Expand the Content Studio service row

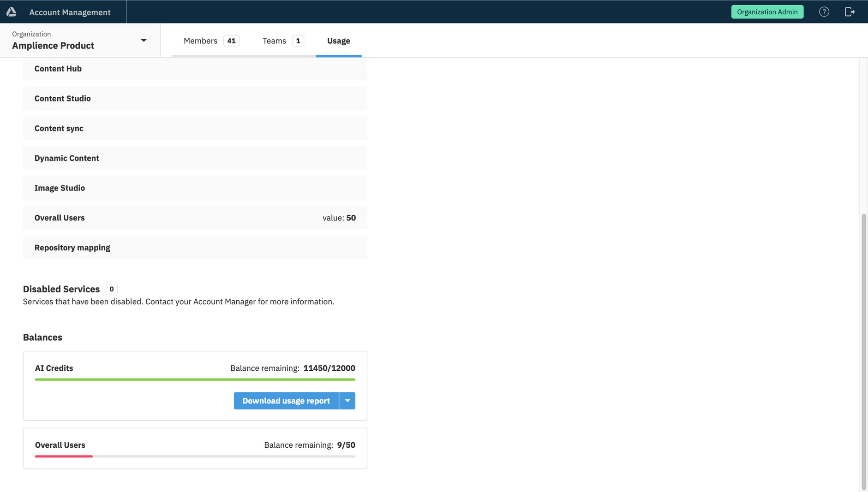pos(195,99)
